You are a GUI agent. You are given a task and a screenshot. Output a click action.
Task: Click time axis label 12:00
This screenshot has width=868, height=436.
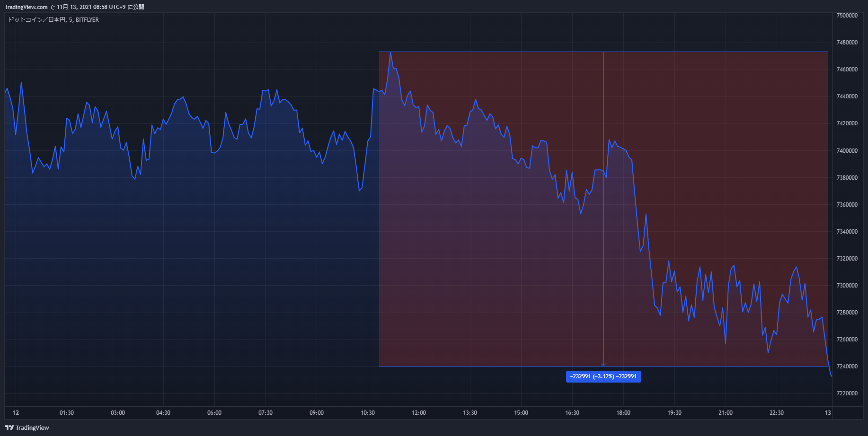coord(419,413)
